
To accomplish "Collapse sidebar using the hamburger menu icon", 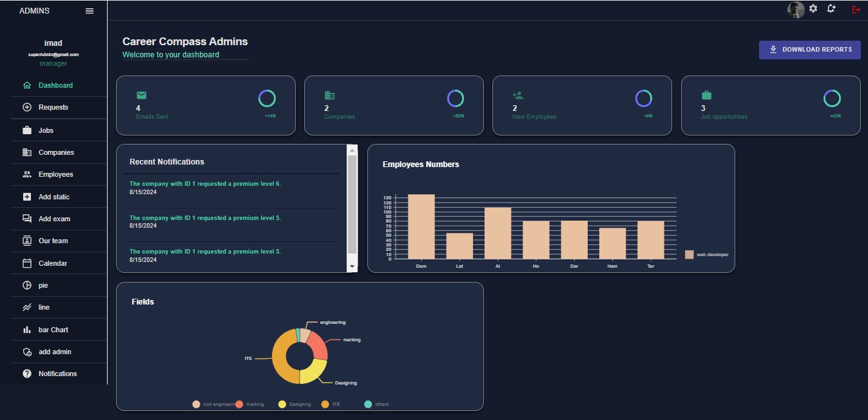I will pyautogui.click(x=90, y=11).
